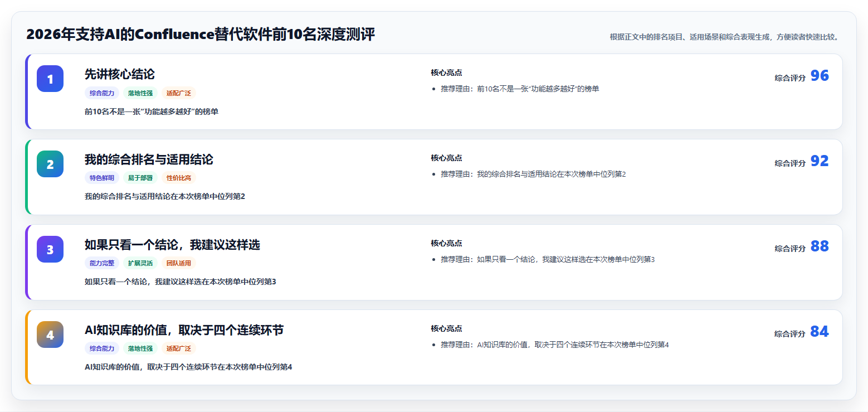The width and height of the screenshot is (868, 412).
Task: Click the 特色鲜明 tag
Action: click(x=102, y=178)
